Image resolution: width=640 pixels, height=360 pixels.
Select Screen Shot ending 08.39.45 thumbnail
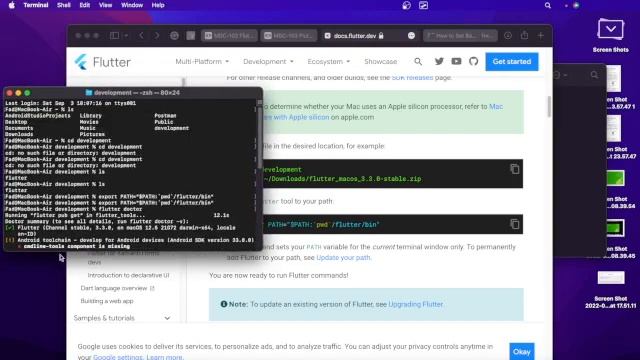pos(615,228)
